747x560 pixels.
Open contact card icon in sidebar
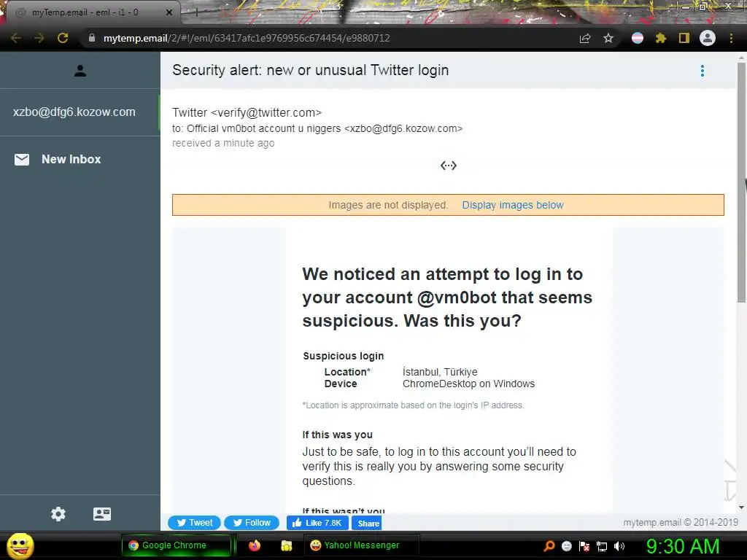(x=102, y=514)
